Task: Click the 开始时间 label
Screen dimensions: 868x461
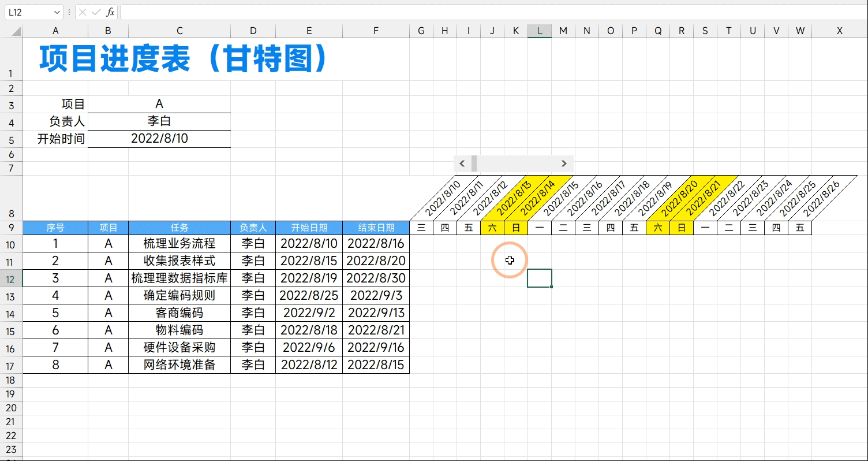Action: click(61, 139)
